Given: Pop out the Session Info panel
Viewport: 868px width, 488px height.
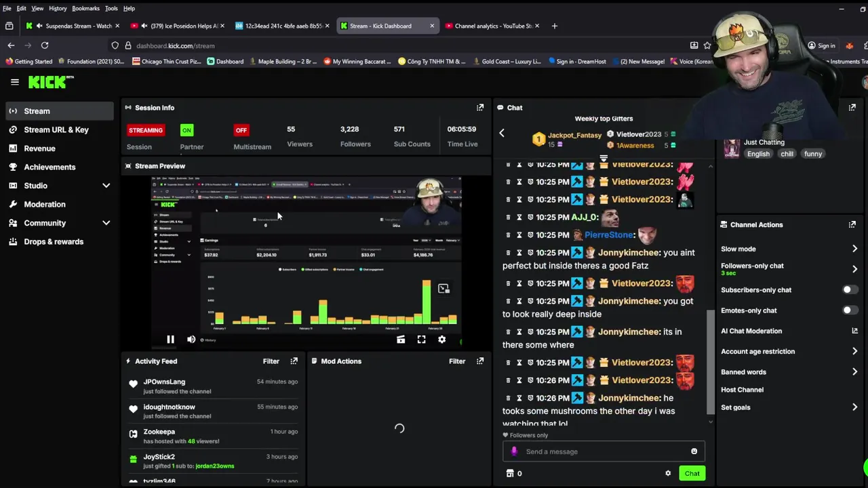Looking at the screenshot, I should [x=480, y=108].
